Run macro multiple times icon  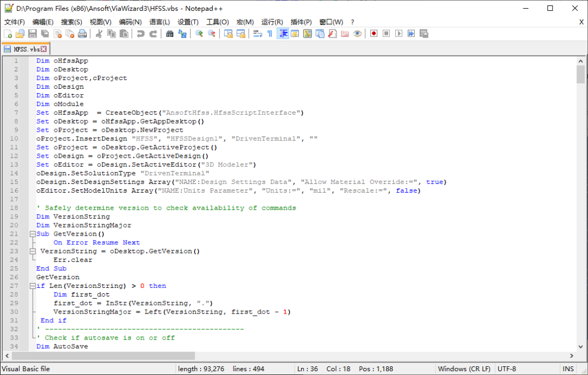point(412,34)
